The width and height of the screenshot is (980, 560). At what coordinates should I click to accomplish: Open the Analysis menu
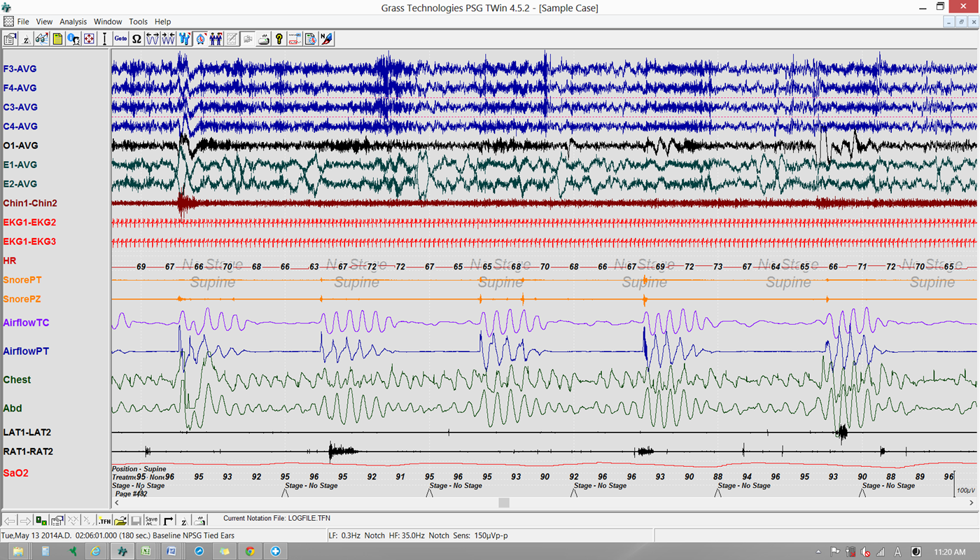click(x=73, y=22)
